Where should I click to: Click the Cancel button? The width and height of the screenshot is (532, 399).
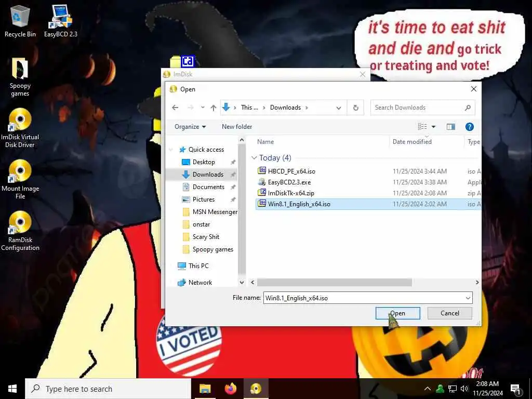[449, 313]
